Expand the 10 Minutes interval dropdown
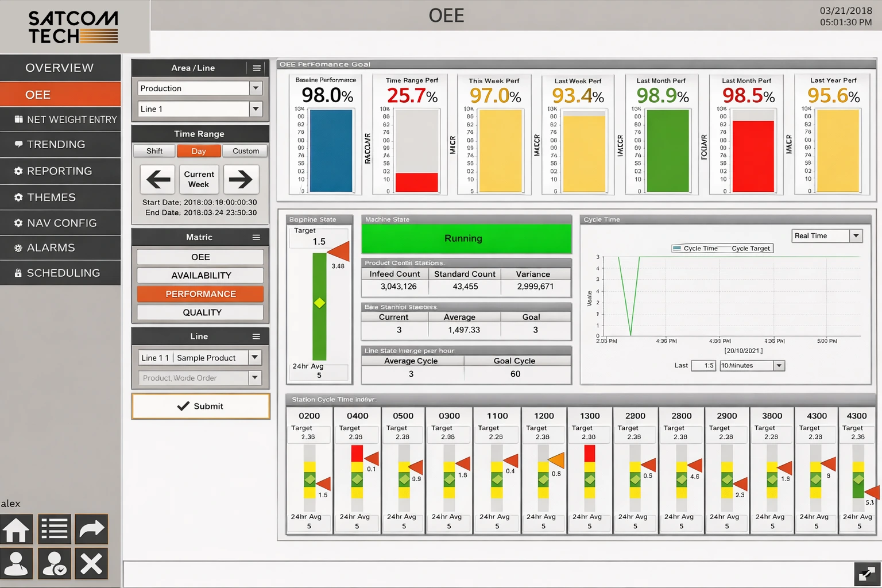The height and width of the screenshot is (588, 882). tap(779, 366)
